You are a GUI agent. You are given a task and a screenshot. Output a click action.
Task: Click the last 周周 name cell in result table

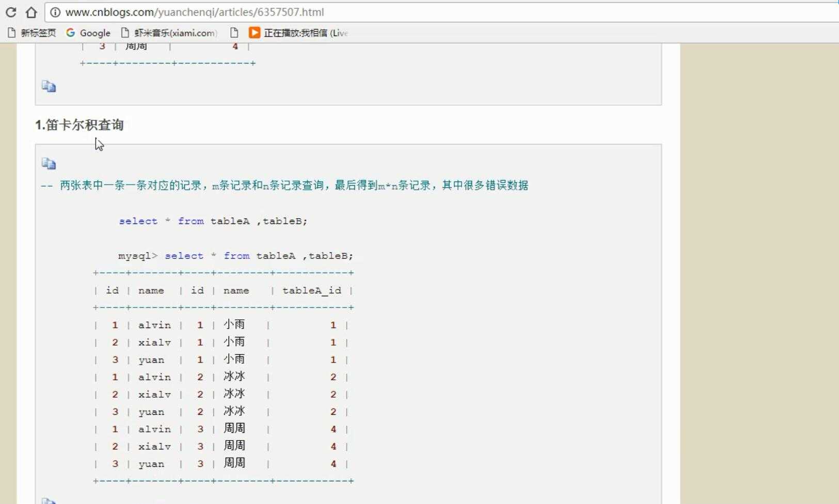pos(234,463)
